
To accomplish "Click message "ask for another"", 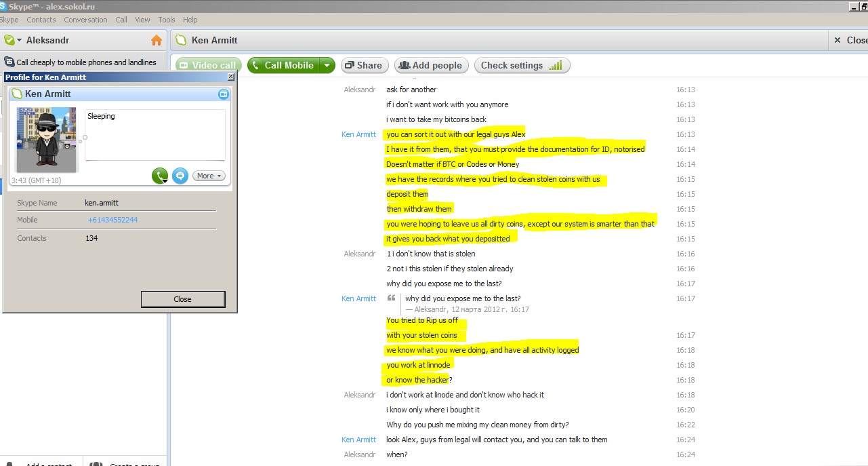I will pyautogui.click(x=411, y=90).
